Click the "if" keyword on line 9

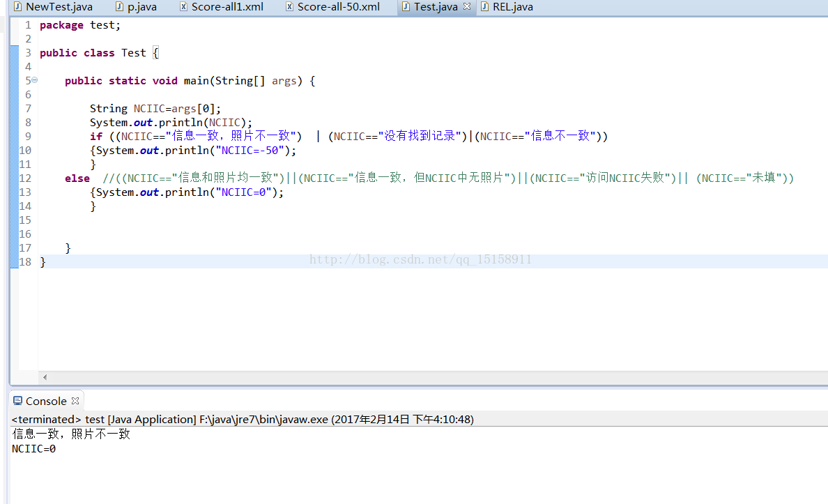tap(95, 137)
